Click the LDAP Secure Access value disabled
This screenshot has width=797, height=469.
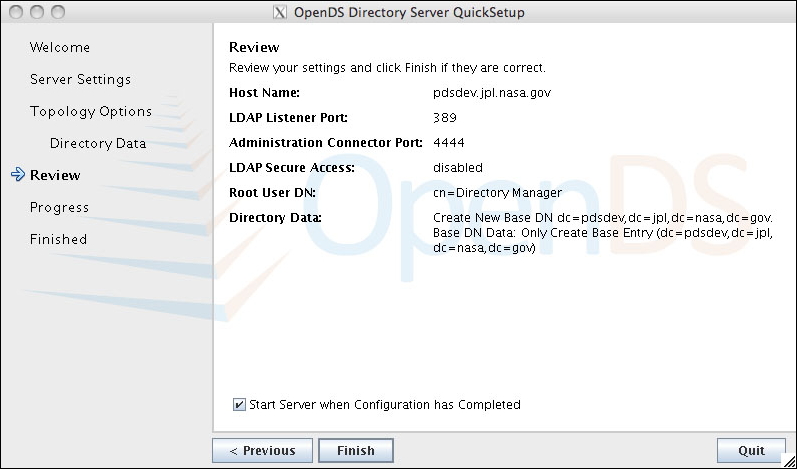[458, 168]
